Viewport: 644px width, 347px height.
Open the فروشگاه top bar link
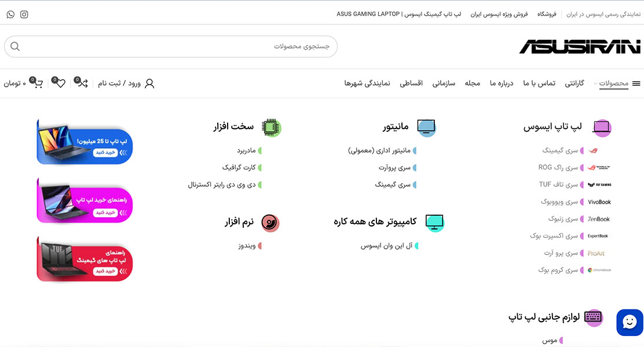pyautogui.click(x=547, y=14)
